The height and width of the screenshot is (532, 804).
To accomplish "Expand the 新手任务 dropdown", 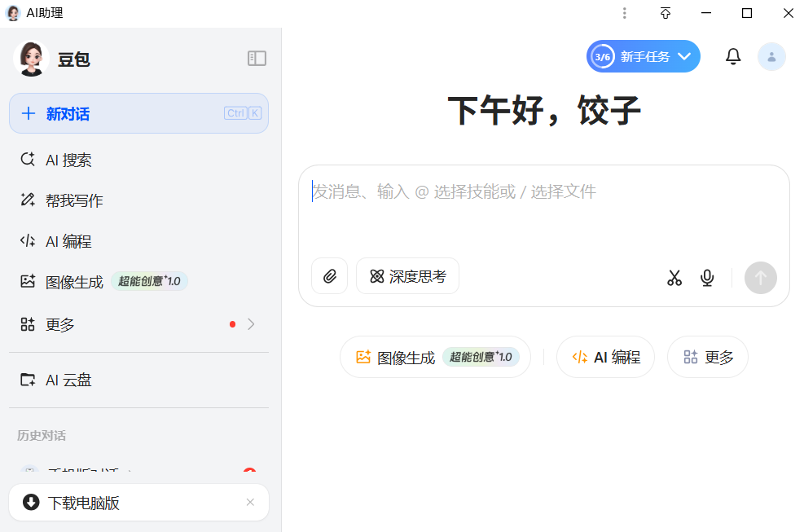I will [x=644, y=56].
